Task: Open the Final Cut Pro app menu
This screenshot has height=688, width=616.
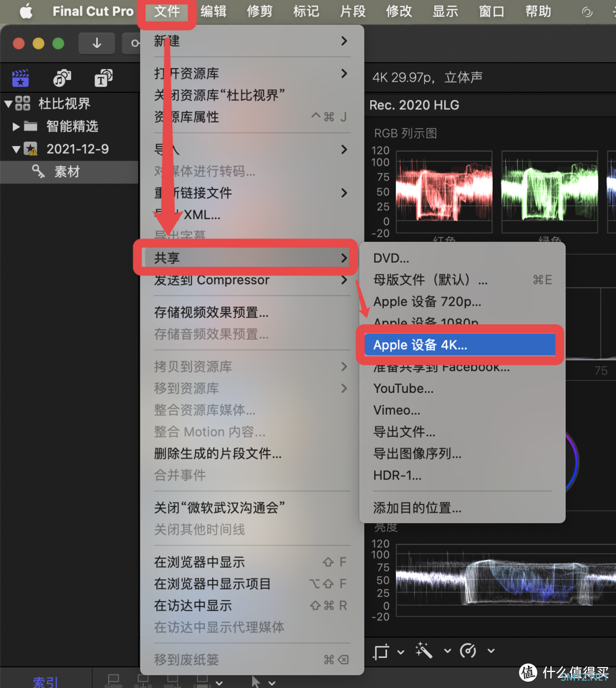Action: pos(93,11)
